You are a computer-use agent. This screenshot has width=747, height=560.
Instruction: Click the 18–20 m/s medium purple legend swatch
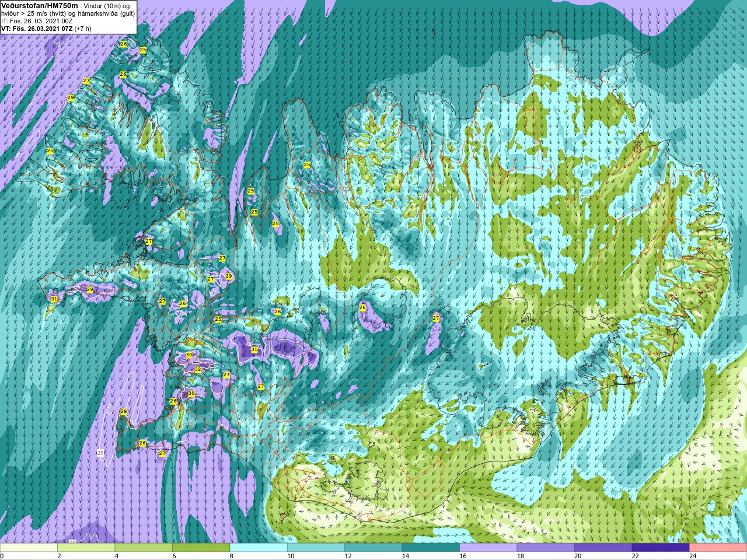click(x=546, y=548)
